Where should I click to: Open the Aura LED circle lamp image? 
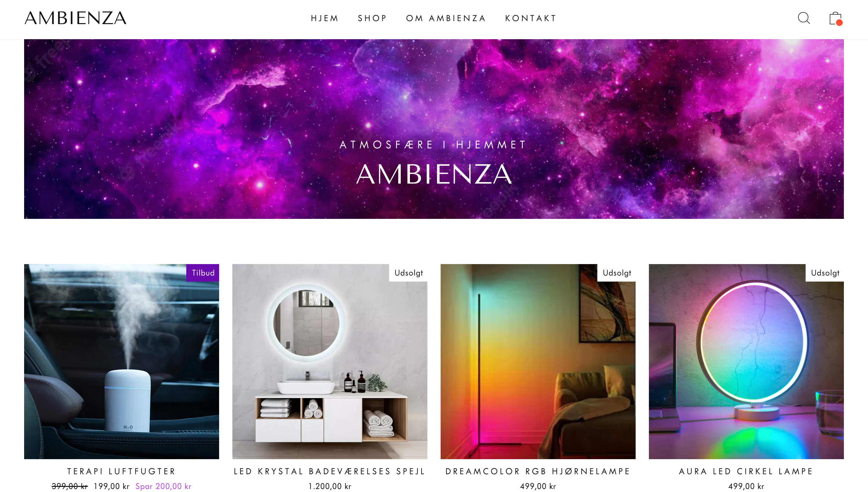[746, 361]
